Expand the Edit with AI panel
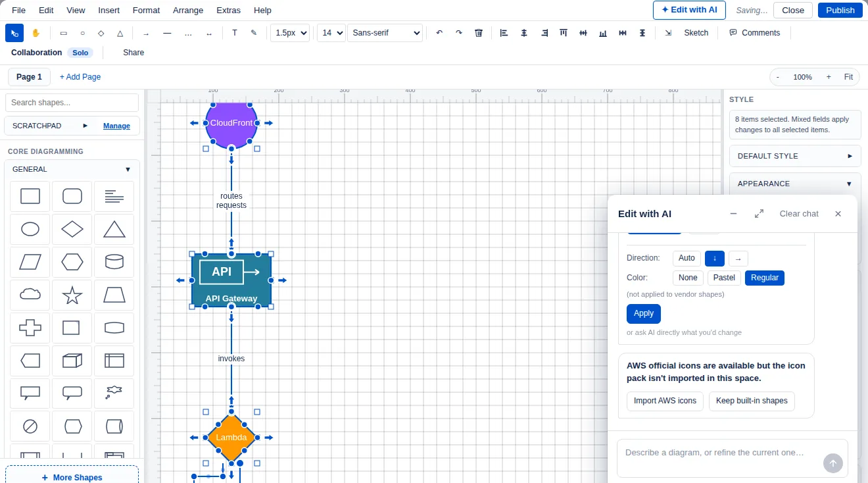 click(759, 214)
